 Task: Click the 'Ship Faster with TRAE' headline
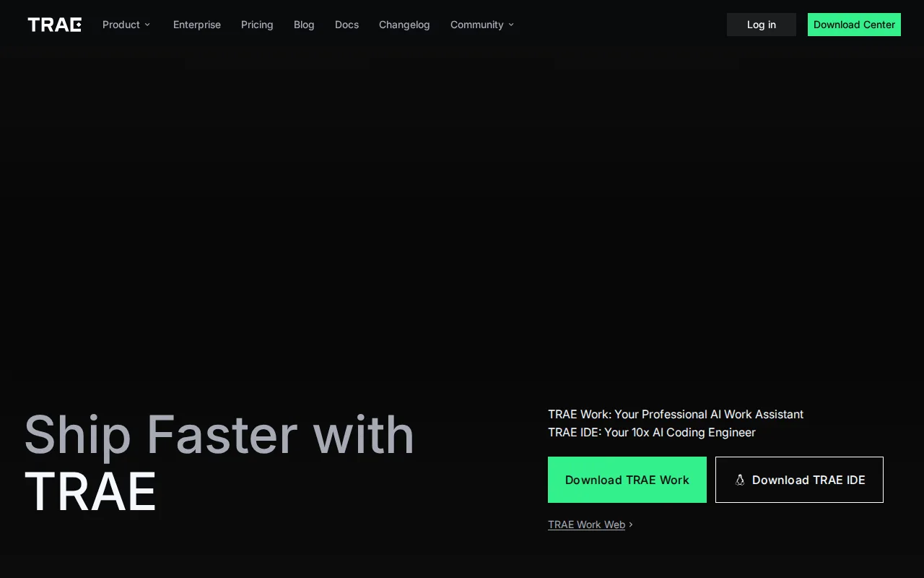coord(219,462)
